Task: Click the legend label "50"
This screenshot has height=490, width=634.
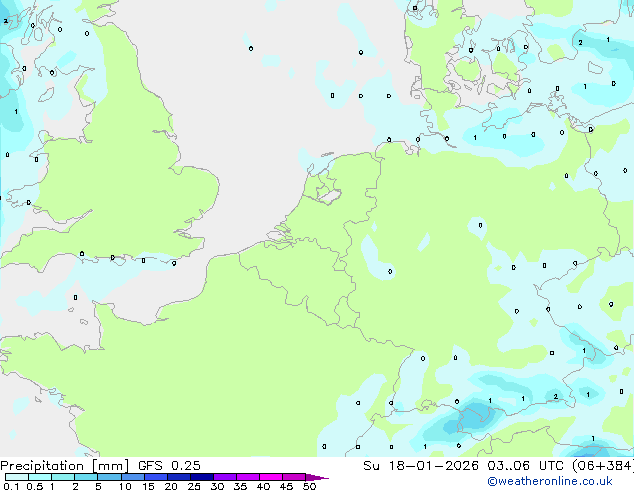Action: pyautogui.click(x=309, y=486)
